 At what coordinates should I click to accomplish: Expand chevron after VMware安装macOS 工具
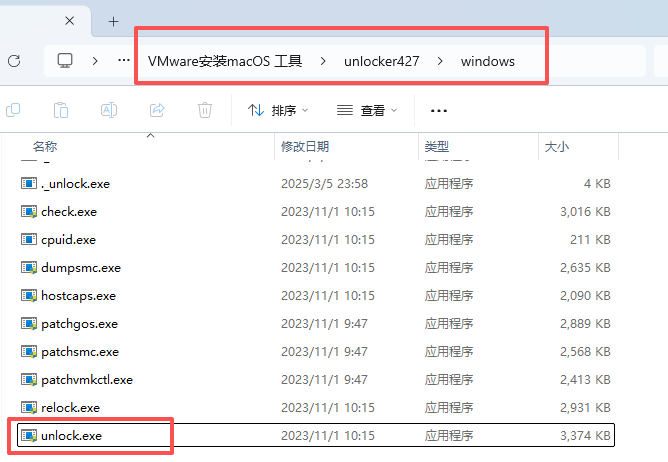[323, 61]
